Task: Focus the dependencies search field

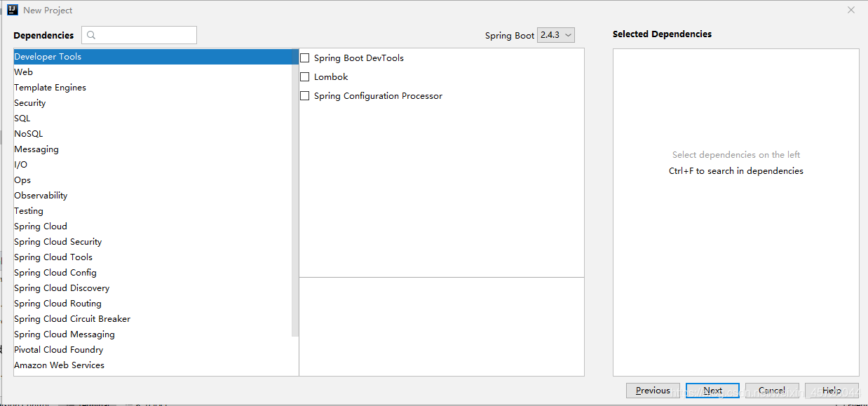Action: pyautogui.click(x=139, y=35)
